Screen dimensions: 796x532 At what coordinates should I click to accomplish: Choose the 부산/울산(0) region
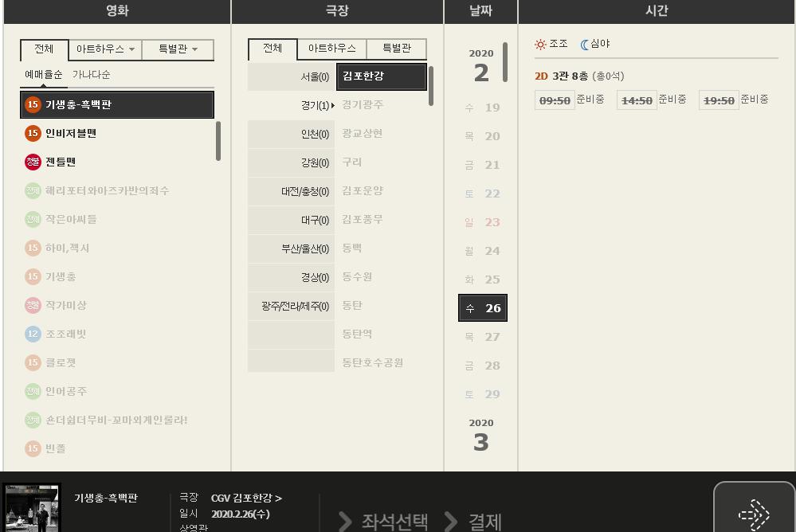pos(292,248)
